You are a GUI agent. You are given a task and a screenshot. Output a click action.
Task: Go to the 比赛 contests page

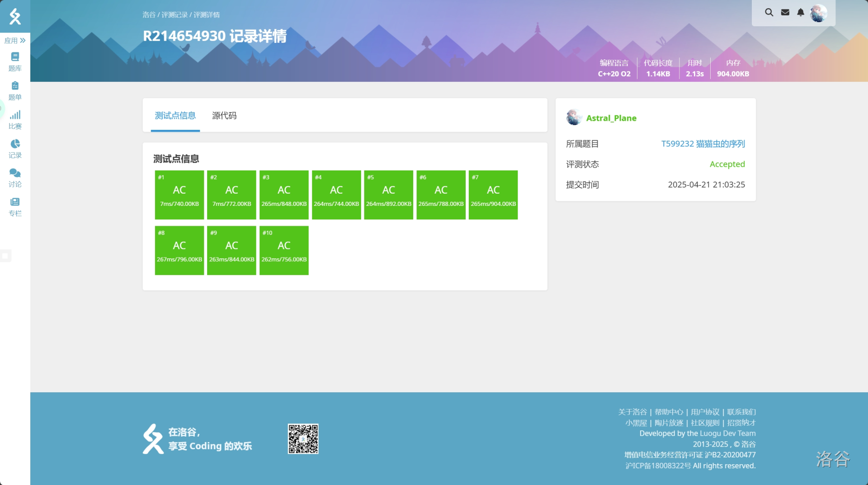[15, 119]
